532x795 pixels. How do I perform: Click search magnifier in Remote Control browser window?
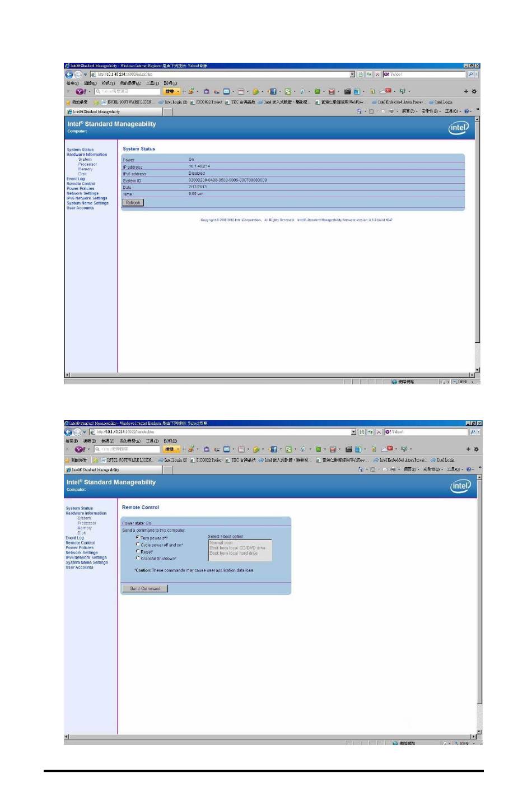[x=473, y=432]
